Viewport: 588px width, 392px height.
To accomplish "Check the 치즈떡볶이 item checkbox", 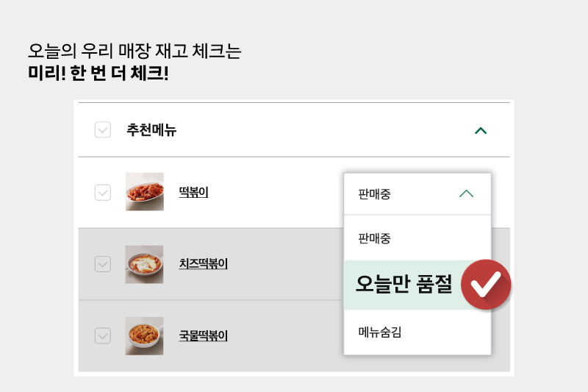I will click(x=103, y=264).
